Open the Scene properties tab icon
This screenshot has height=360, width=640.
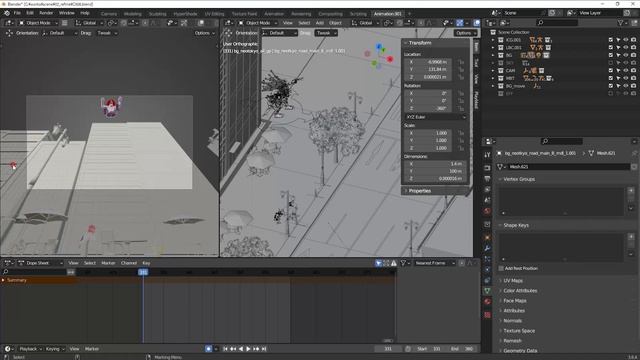[487, 200]
